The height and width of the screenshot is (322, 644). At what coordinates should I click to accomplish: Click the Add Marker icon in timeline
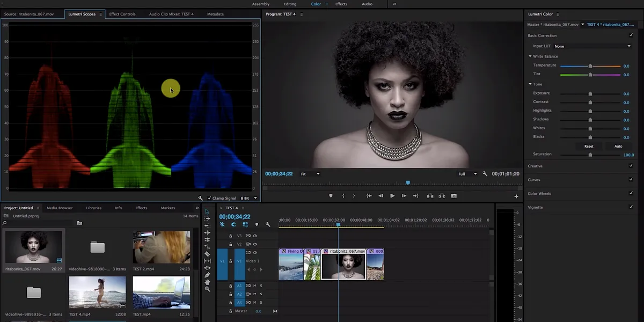pos(257,224)
